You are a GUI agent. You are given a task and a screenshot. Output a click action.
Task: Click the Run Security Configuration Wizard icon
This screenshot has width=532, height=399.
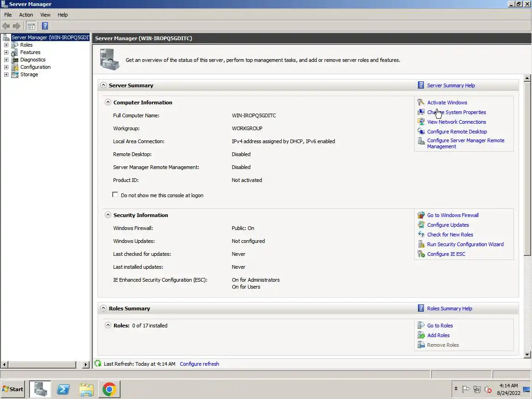[x=421, y=244]
